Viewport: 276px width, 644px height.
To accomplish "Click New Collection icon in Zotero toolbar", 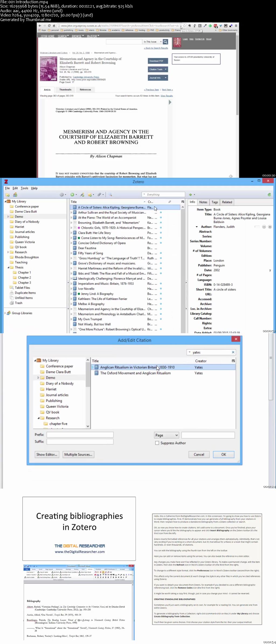I will (8, 195).
